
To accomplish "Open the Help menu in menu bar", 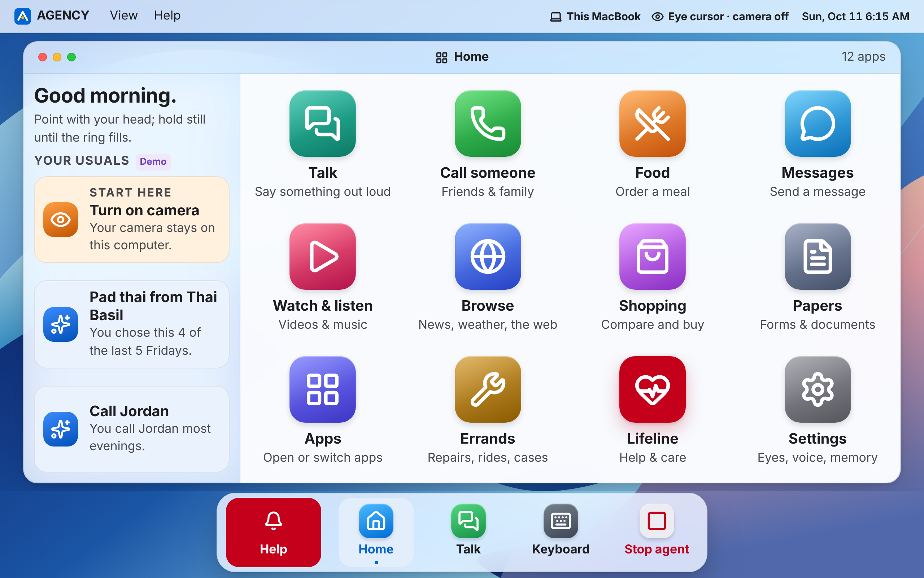I will pos(167,16).
